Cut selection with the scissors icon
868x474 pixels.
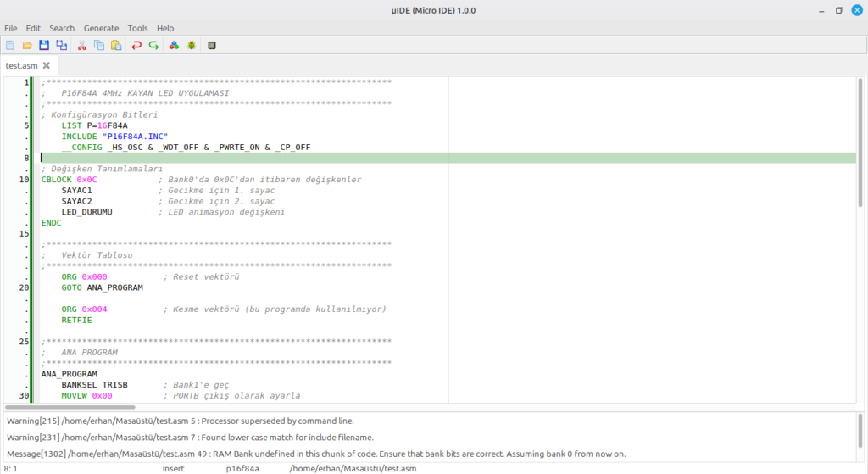82,45
